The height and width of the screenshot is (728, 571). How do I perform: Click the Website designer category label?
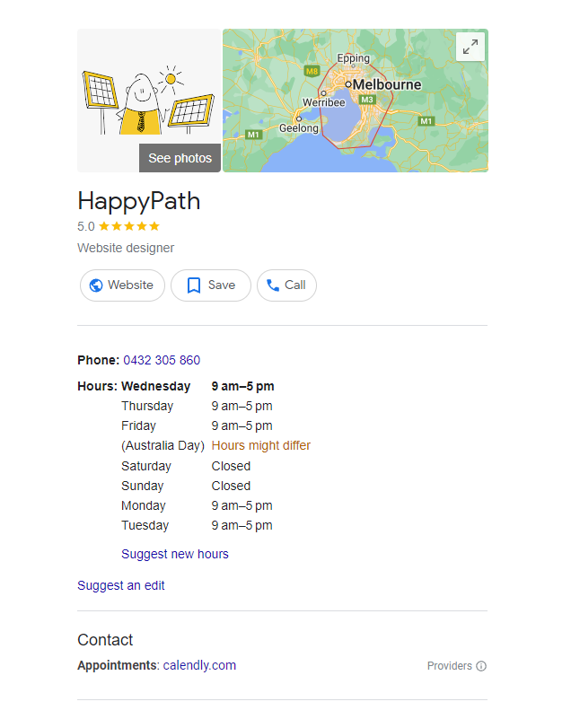(125, 248)
